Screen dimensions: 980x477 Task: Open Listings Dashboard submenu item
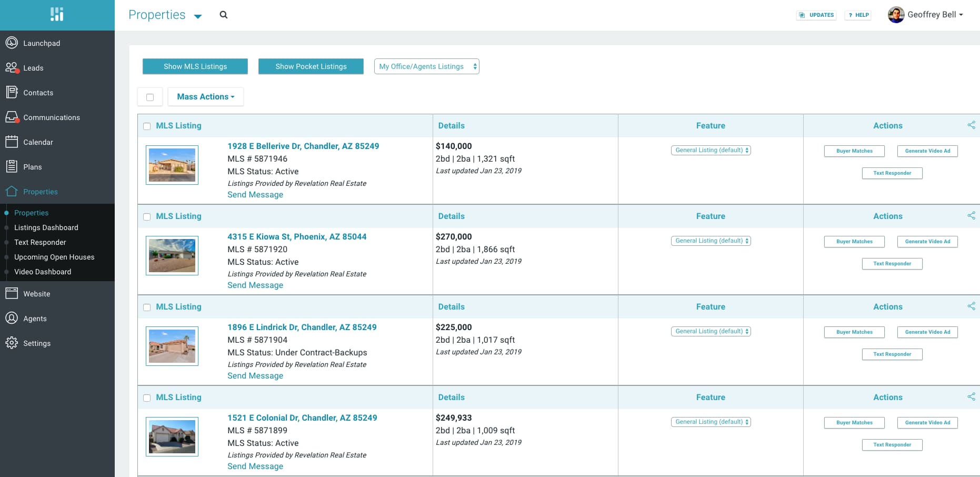[x=46, y=227]
